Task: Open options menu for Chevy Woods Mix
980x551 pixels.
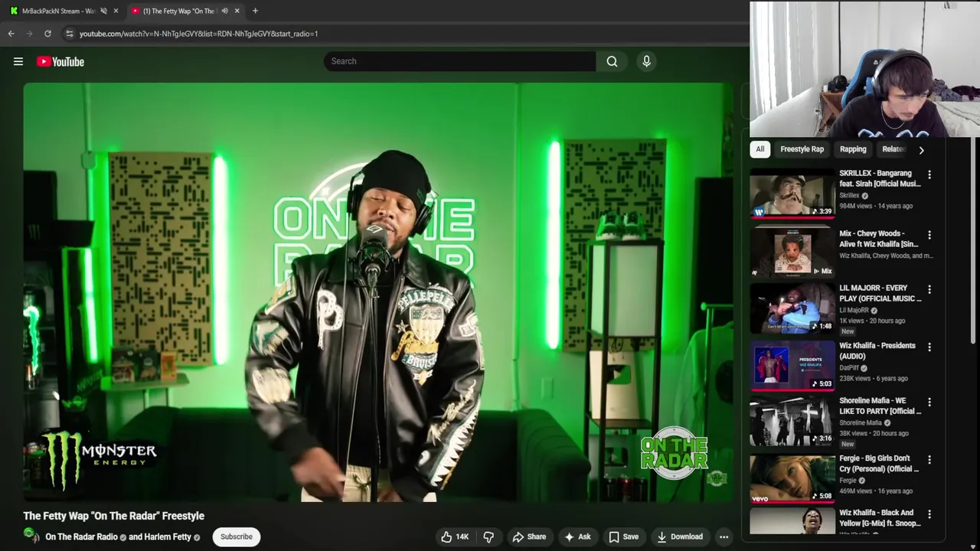Action: pos(929,235)
